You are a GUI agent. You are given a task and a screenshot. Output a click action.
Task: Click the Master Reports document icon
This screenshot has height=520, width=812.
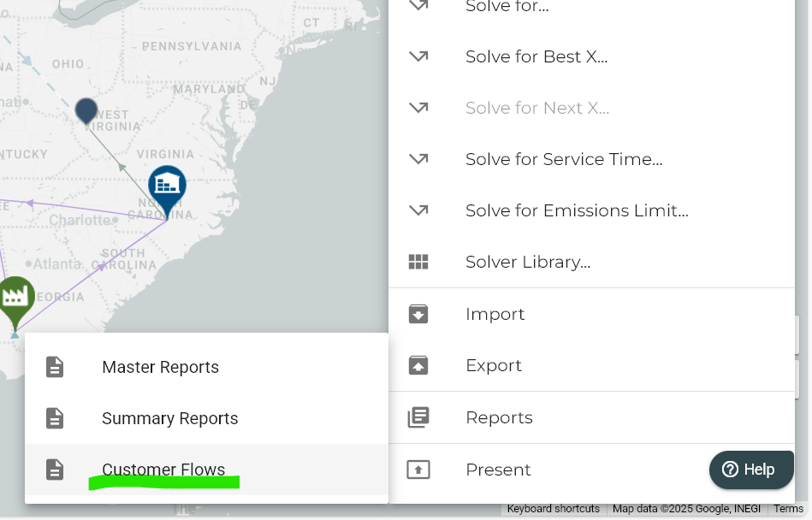[x=55, y=367]
